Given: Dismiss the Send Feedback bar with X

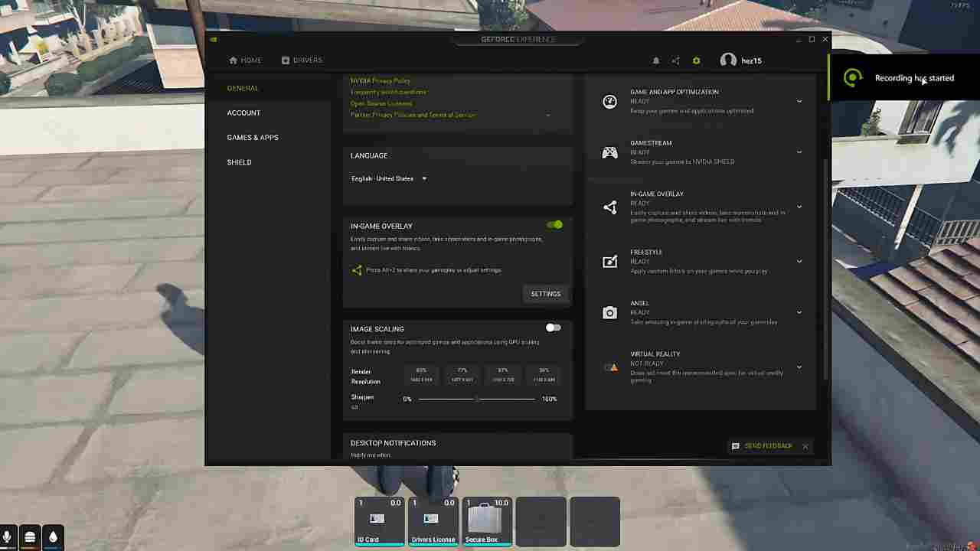Looking at the screenshot, I should tap(805, 446).
